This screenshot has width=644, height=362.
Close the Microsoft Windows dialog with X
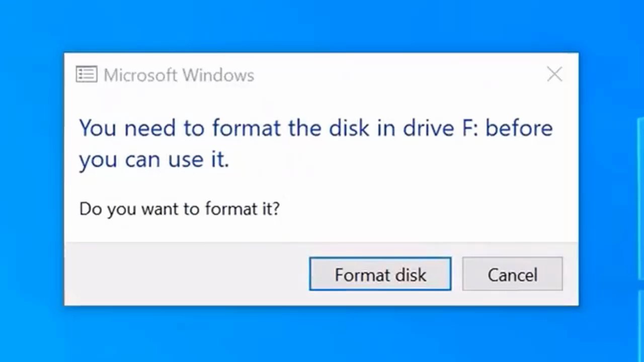[x=554, y=75]
